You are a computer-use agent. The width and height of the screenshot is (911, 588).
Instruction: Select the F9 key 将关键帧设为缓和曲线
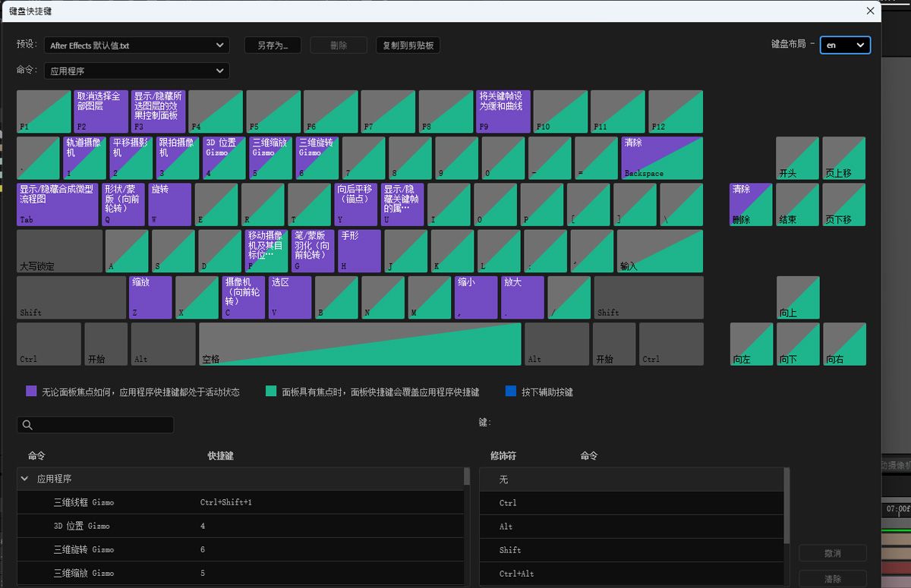pyautogui.click(x=503, y=112)
